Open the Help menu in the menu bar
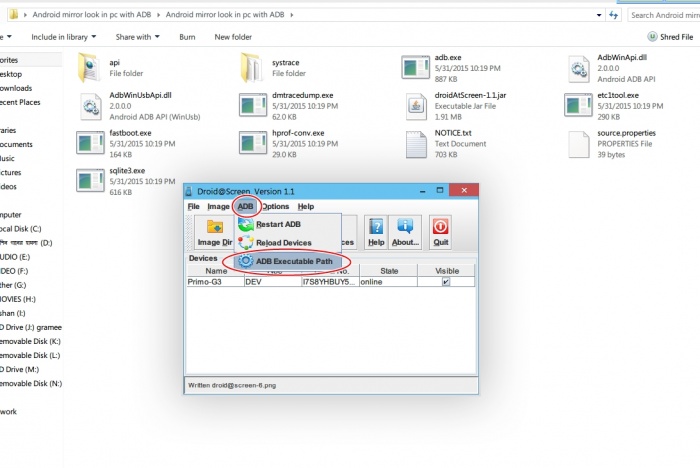Screen dimensions: 700x468 tap(306, 206)
